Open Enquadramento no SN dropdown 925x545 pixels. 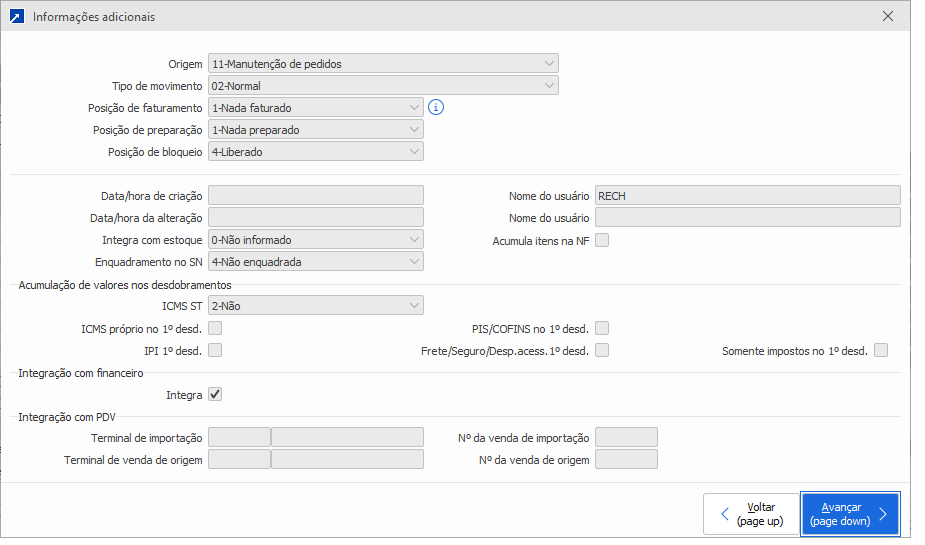(x=315, y=262)
